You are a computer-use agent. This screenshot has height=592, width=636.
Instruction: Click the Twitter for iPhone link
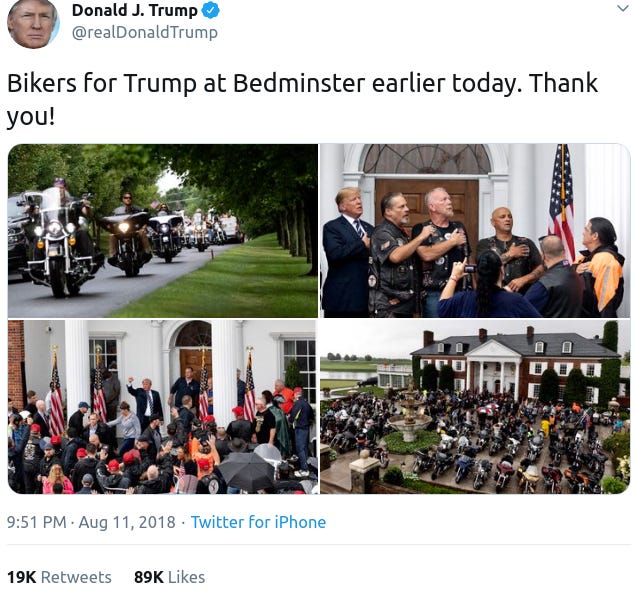[258, 522]
